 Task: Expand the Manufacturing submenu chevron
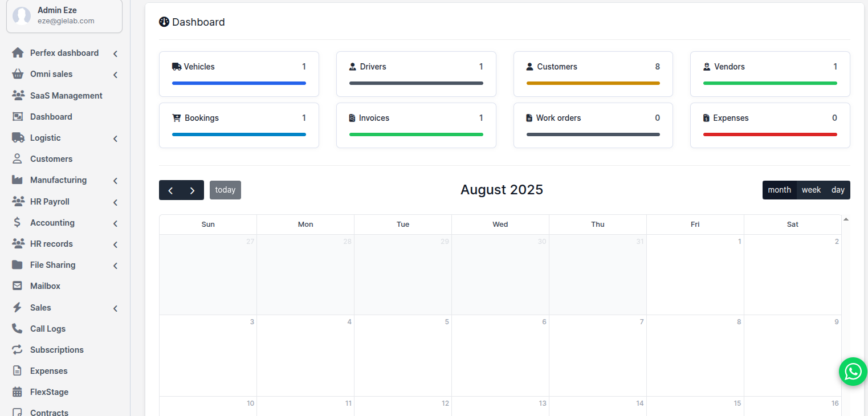[115, 181]
